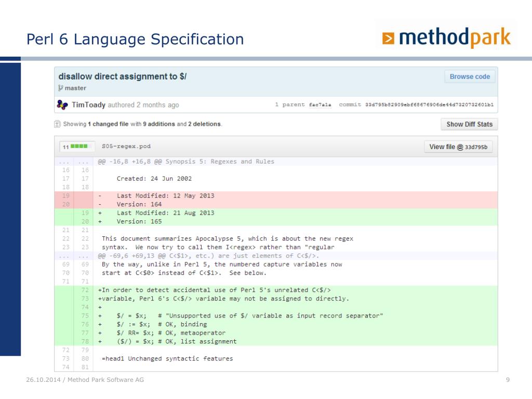This screenshot has width=532, height=399.
Task: Click the line 'This document summarizes Apocalypse 5'
Action: tap(276, 239)
